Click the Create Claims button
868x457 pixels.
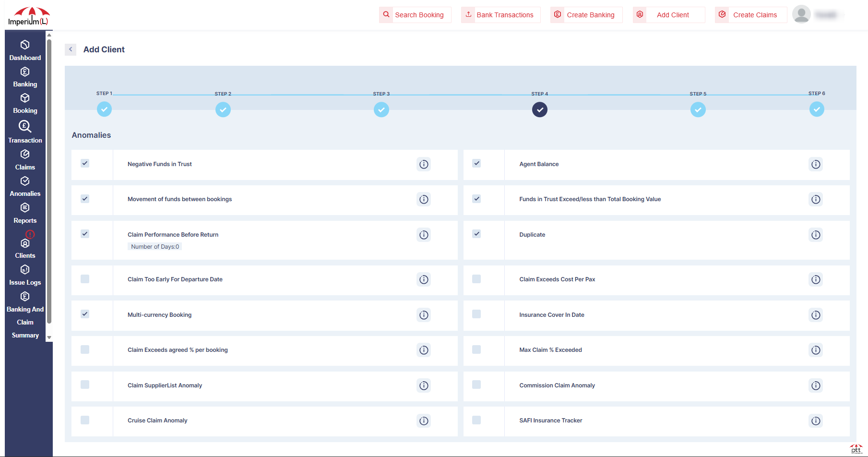pyautogui.click(x=750, y=14)
